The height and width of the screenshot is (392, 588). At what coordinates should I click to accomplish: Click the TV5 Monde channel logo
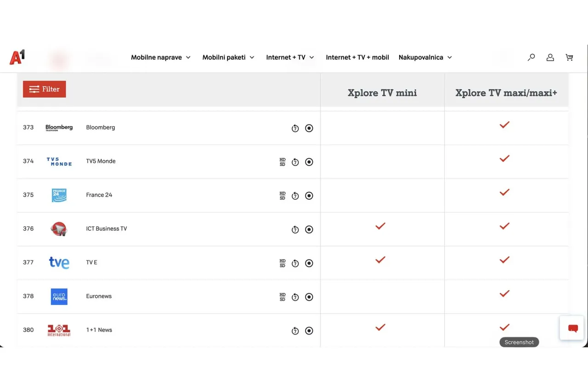59,161
